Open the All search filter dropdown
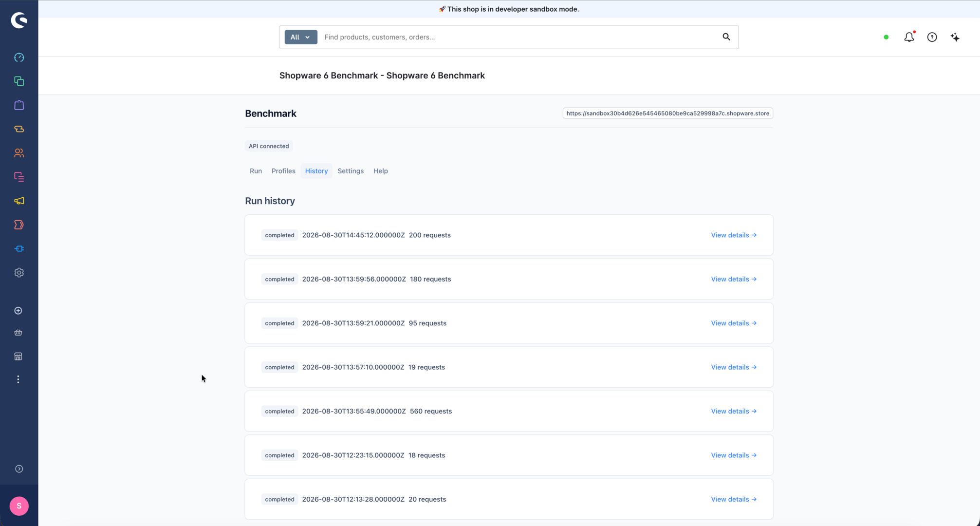 [301, 37]
